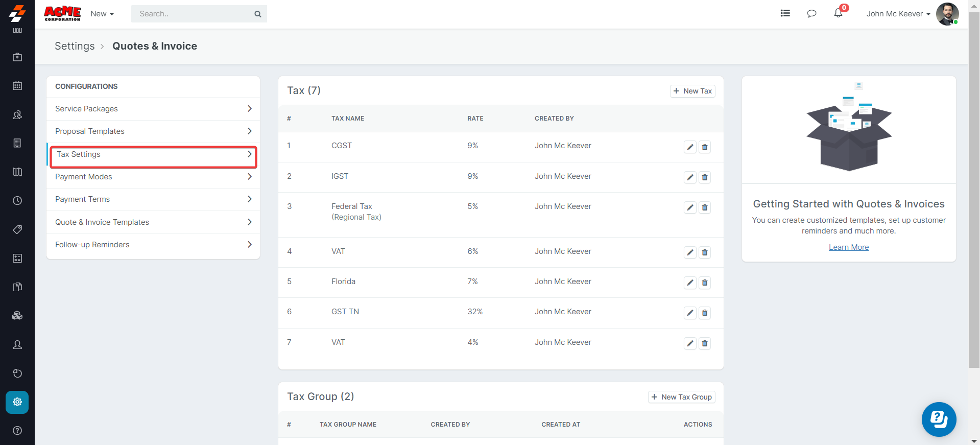The image size is (980, 445).
Task: Open the support chat widget
Action: point(939,419)
